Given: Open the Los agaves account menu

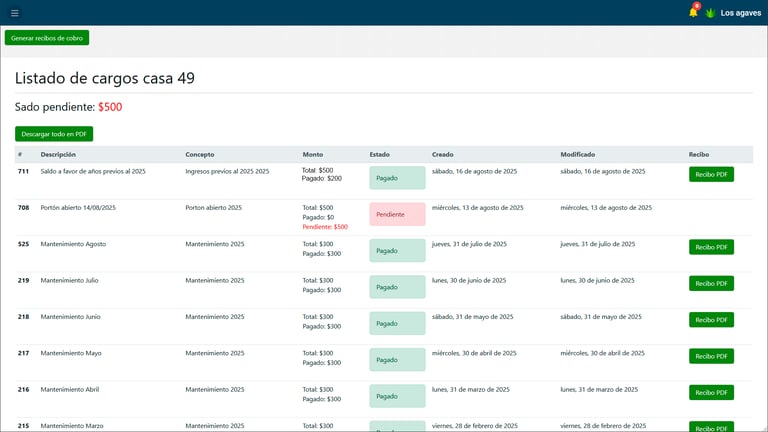Looking at the screenshot, I should coord(740,13).
